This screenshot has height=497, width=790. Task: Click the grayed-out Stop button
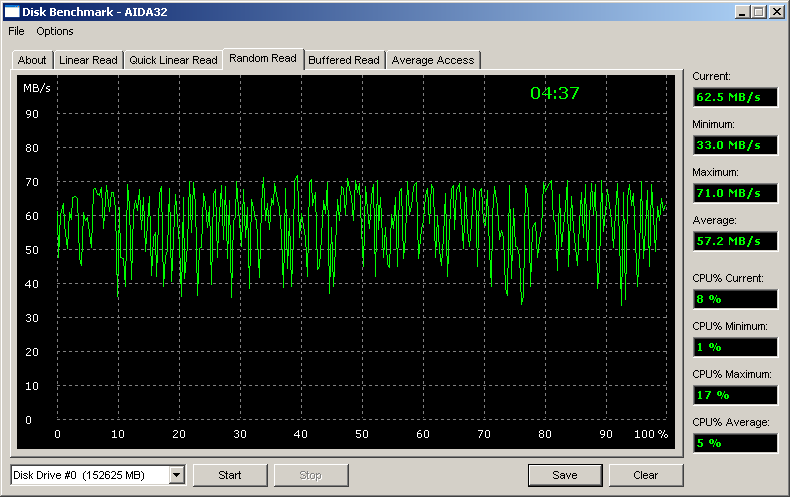(310, 475)
